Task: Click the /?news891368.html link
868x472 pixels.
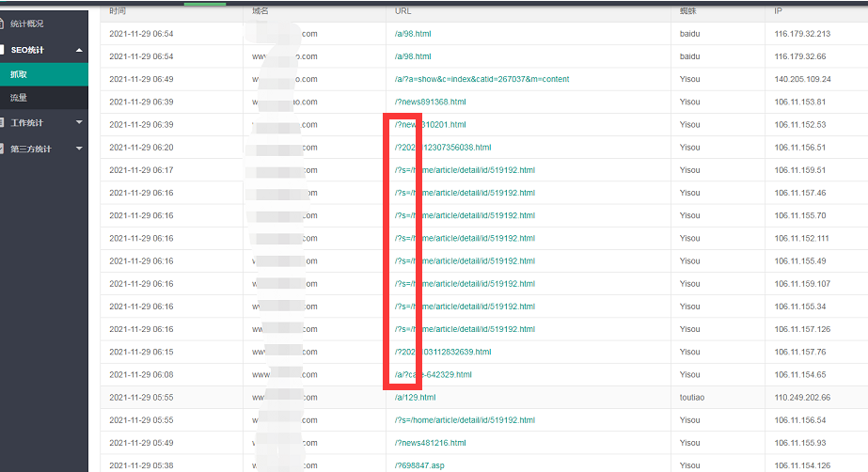Action: tap(430, 102)
